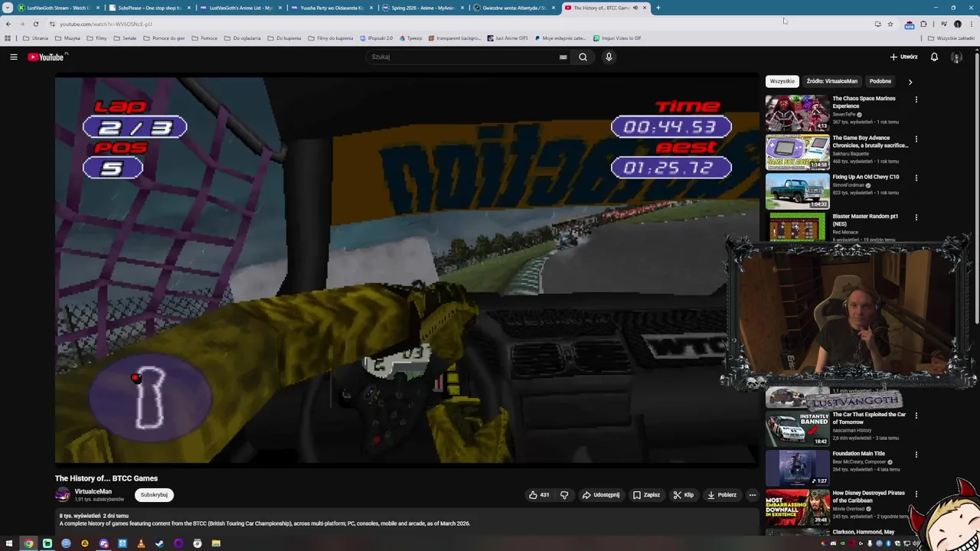Launch VLC from the taskbar

[141, 543]
